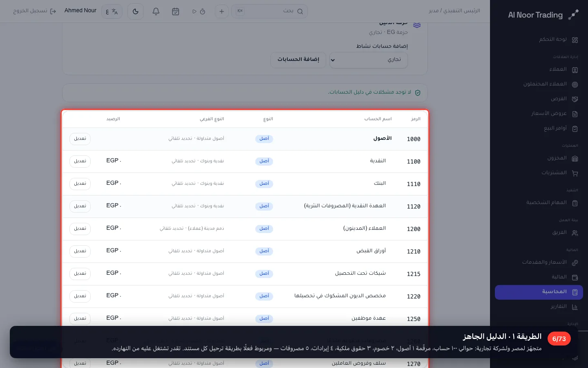Screen dimensions: 588x368
Task: Edit account 1120 العهدة النقدية
Action: point(80,206)
